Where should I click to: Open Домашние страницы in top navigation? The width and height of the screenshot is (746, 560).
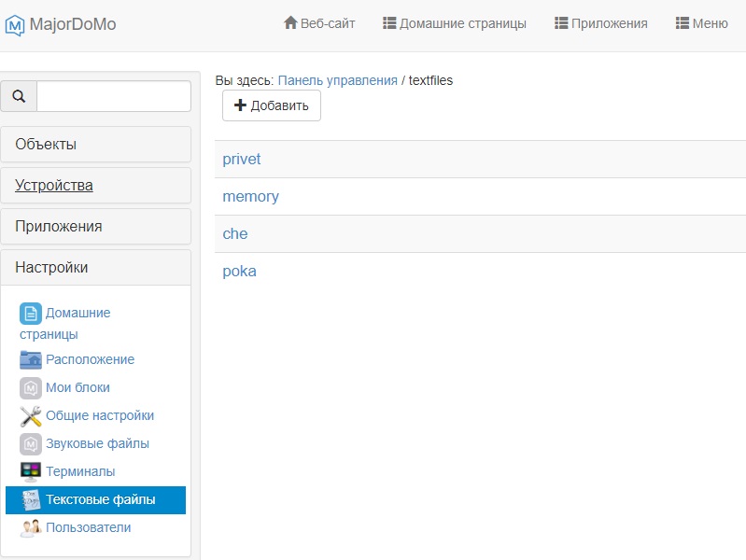click(x=455, y=24)
